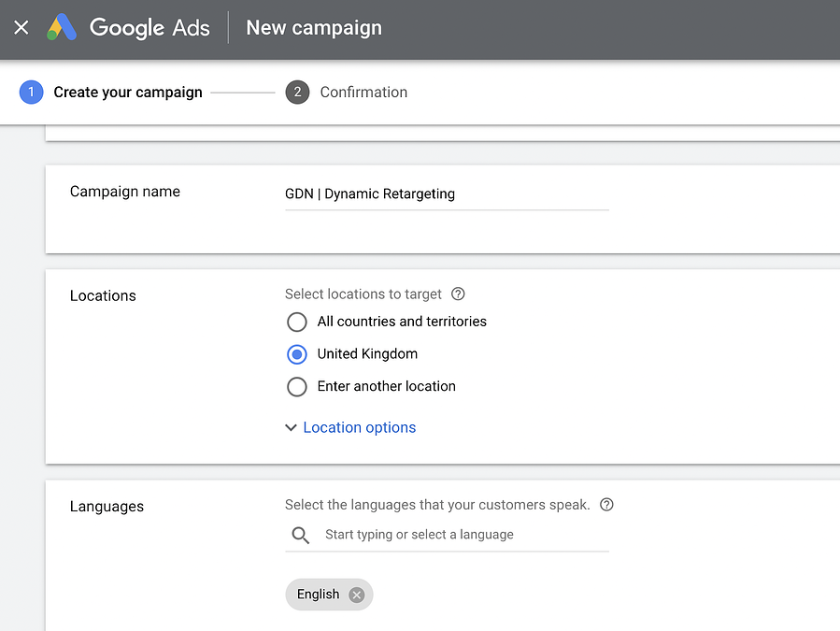Click the X to exit campaign creation

click(21, 27)
